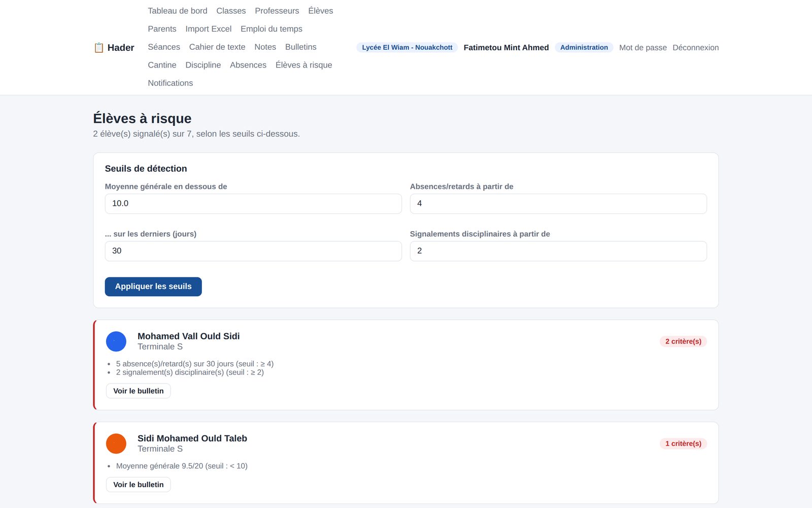Click the name Mohamed Vall Ould Sidi
Image resolution: width=812 pixels, height=508 pixels.
click(x=189, y=336)
